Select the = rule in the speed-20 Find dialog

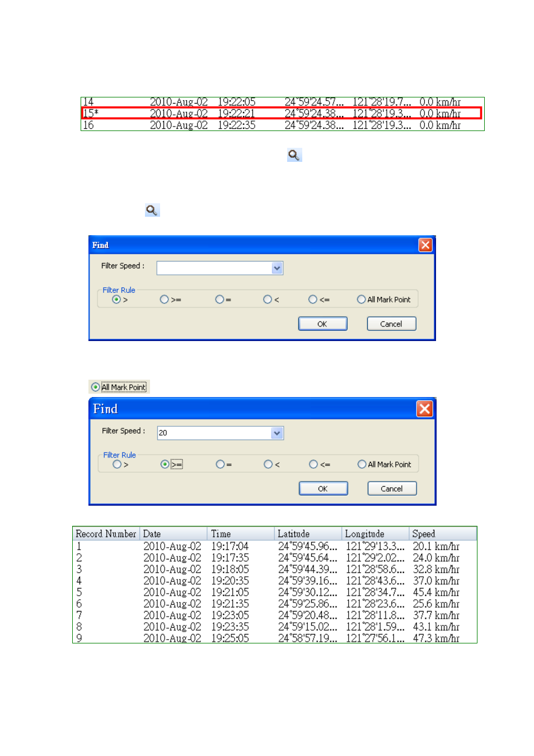pos(220,464)
